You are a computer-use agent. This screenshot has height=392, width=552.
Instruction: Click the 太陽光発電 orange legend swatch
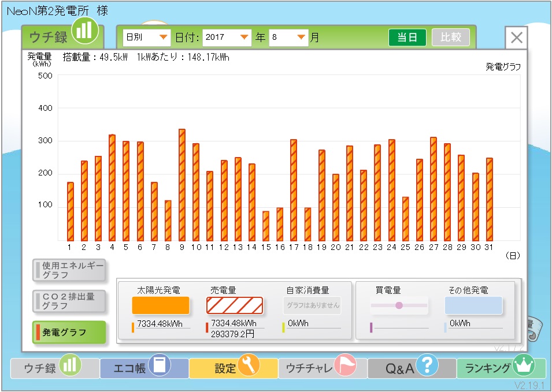161,305
